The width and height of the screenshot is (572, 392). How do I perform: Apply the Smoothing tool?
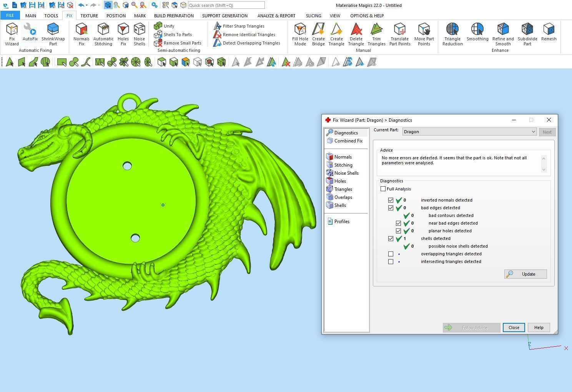click(x=477, y=32)
